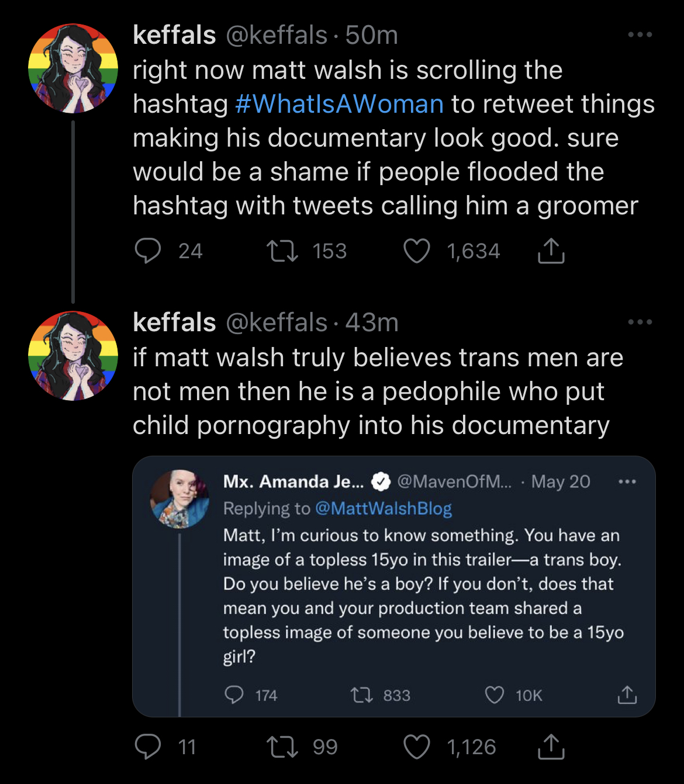
Task: Retweet the second tweet with 99 retweets
Action: tap(282, 747)
